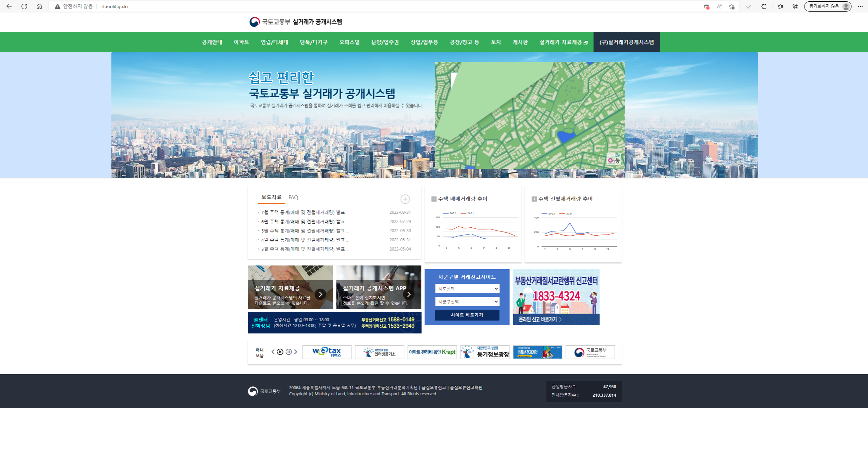Toggle the 2022 legend on the sales chart
The width and height of the screenshot is (868, 465).
[449, 213]
